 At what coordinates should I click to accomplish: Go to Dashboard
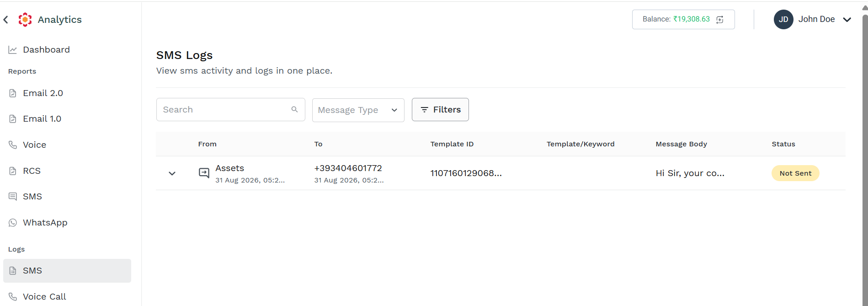click(x=46, y=50)
